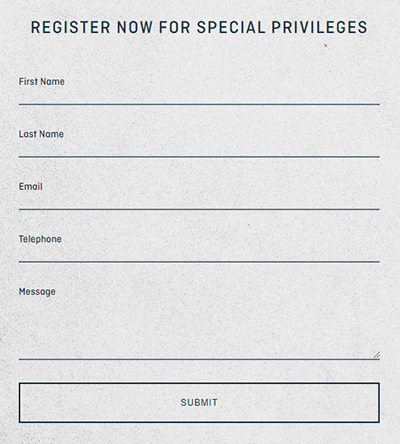The image size is (400, 444).
Task: Select the Telephone input field
Action: [199, 254]
